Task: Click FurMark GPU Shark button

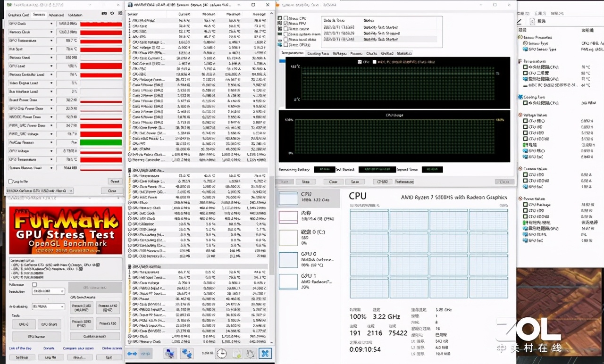Action: [x=49, y=324]
